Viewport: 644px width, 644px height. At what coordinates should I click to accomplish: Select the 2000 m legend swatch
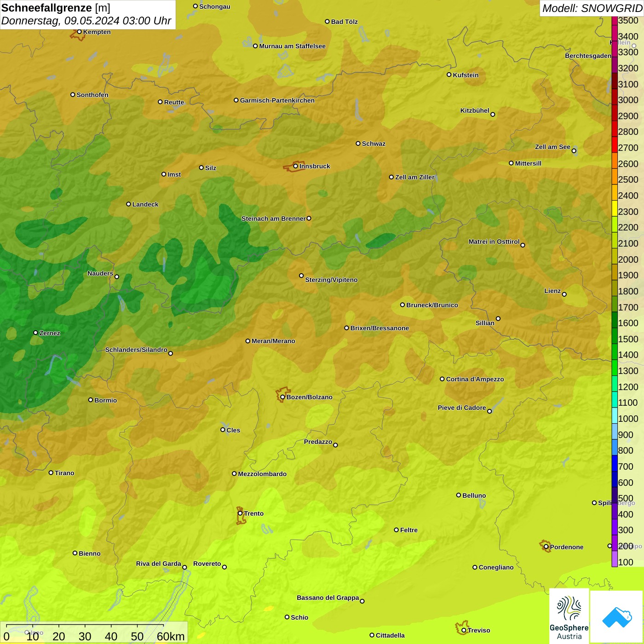[x=615, y=256]
